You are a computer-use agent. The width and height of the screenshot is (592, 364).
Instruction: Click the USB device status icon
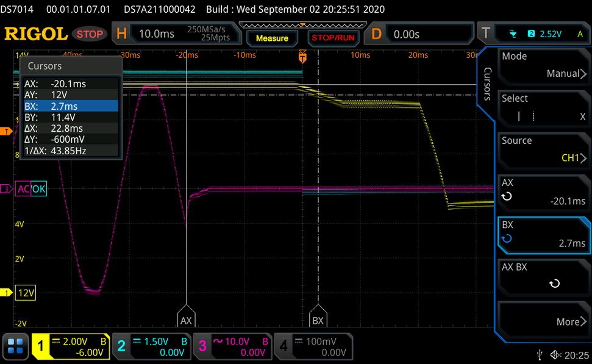click(540, 355)
